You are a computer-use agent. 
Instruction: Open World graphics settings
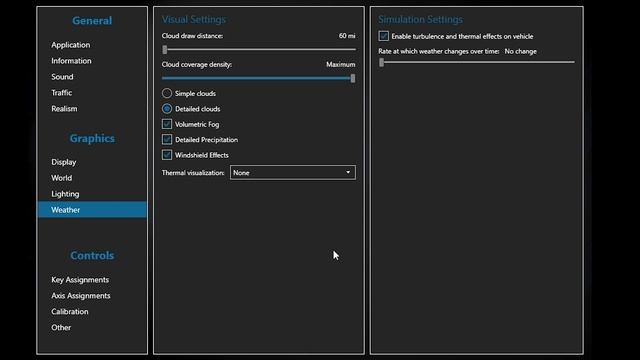[62, 178]
